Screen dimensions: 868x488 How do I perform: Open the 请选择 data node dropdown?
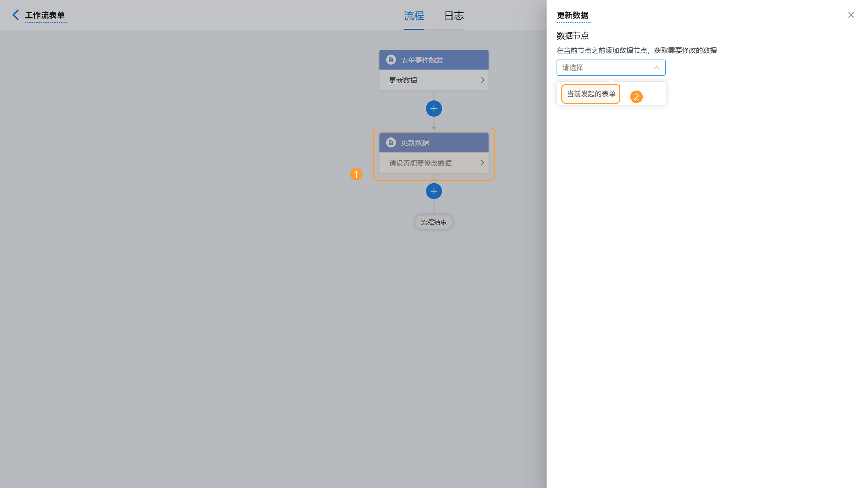[611, 68]
